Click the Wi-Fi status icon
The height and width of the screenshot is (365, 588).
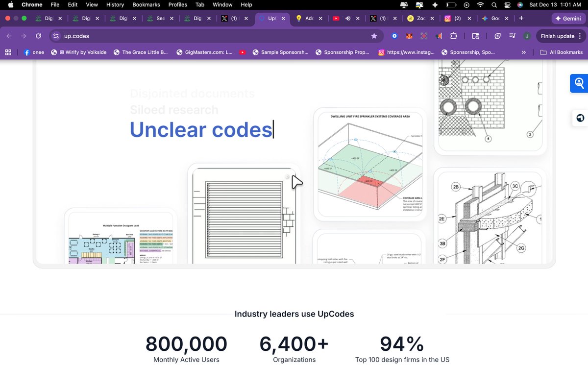(480, 4)
